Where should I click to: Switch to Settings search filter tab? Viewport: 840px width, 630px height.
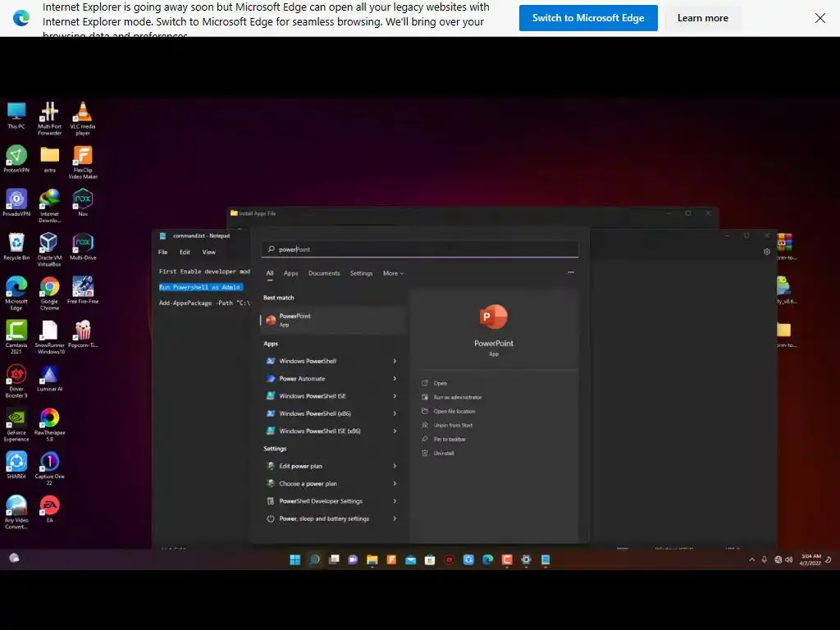[361, 273]
